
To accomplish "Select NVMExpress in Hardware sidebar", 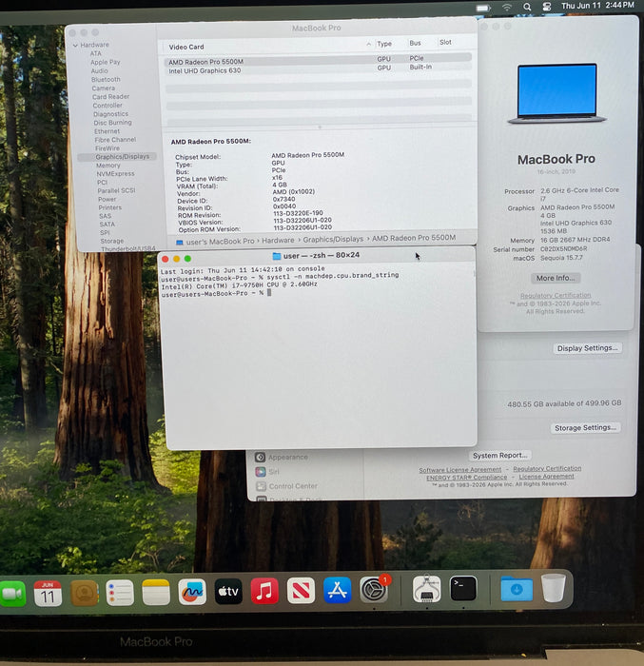I will click(x=115, y=174).
